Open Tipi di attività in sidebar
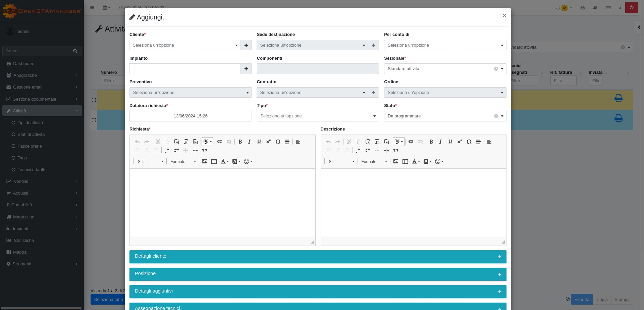The width and height of the screenshot is (644, 310). click(x=30, y=123)
